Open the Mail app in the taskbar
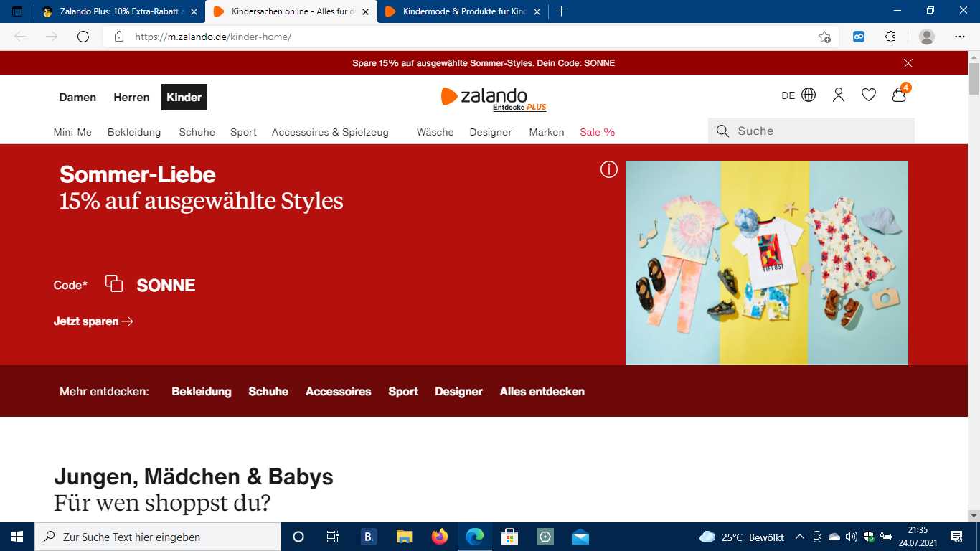 (580, 537)
